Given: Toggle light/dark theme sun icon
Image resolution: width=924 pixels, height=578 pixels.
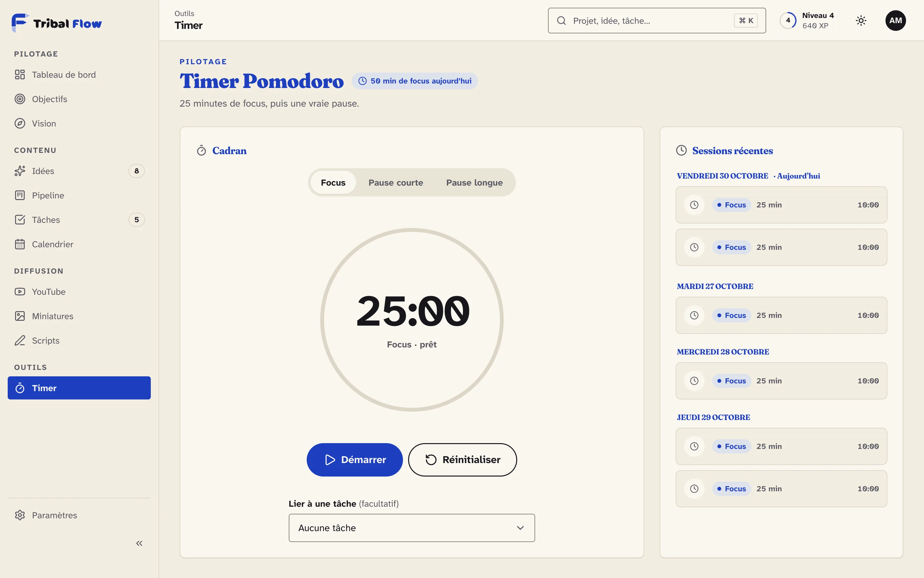Looking at the screenshot, I should (x=861, y=21).
